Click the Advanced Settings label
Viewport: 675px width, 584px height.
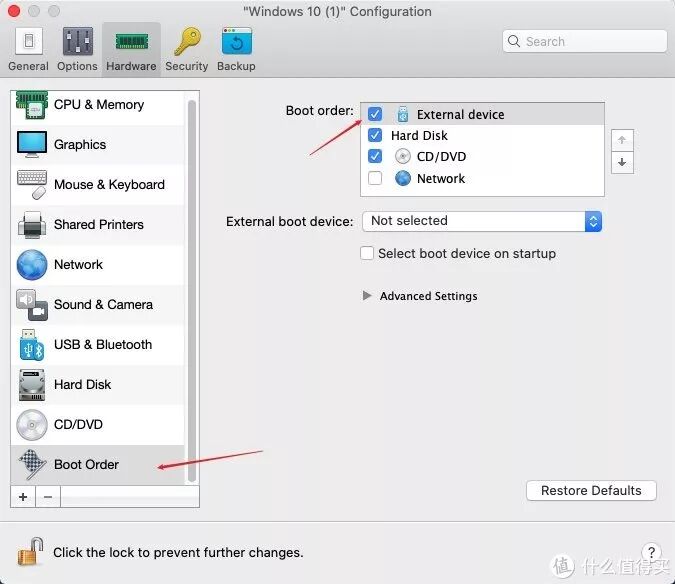tap(429, 296)
